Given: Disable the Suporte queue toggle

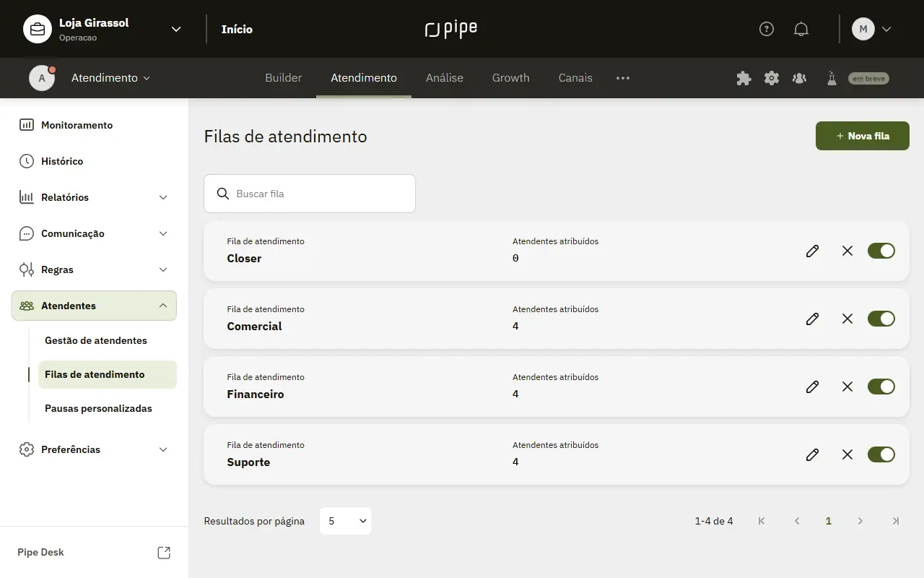Looking at the screenshot, I should pyautogui.click(x=881, y=454).
